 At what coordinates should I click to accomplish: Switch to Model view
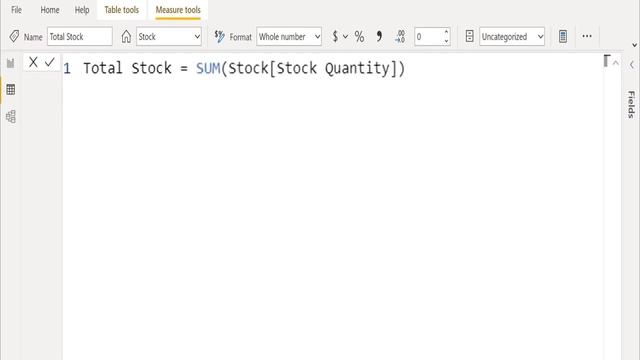[11, 116]
